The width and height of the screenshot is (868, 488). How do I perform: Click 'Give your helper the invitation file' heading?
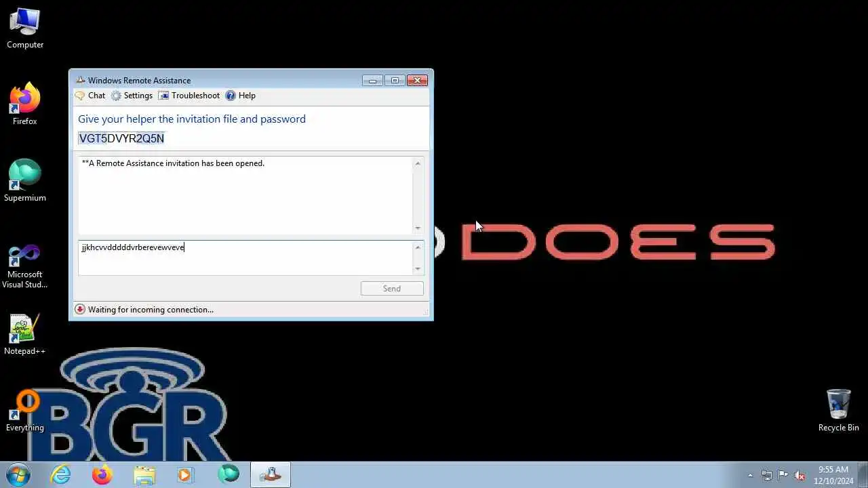coord(192,119)
